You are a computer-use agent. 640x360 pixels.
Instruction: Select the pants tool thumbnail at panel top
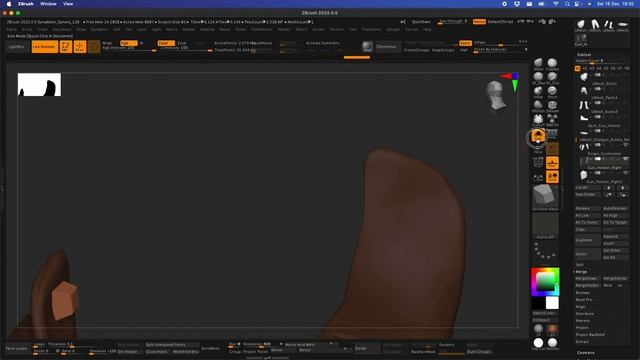(595, 24)
